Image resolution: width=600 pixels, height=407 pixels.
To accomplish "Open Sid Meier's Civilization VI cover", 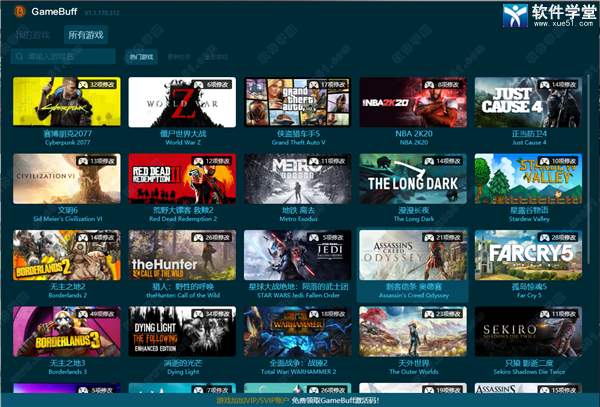I will coord(67,178).
